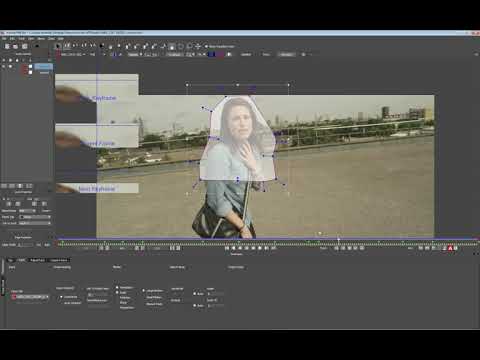Toggle the Scale motion checkbox
The image size is (480, 360).
tap(117, 293)
